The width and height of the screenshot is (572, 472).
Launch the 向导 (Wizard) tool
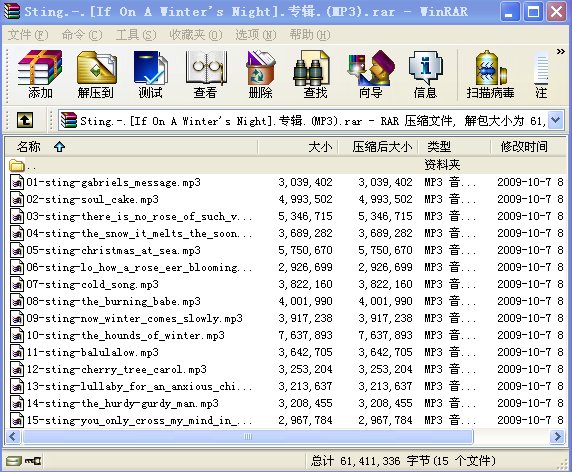coord(370,74)
